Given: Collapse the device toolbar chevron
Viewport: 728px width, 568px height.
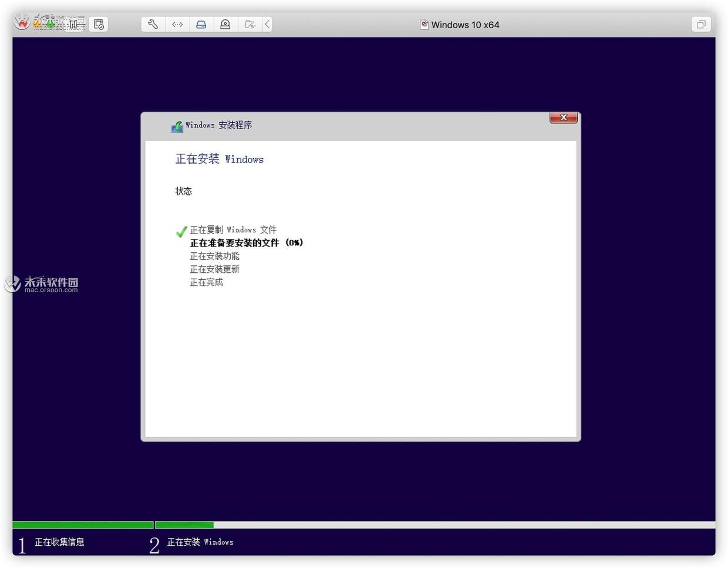Looking at the screenshot, I should [x=267, y=24].
